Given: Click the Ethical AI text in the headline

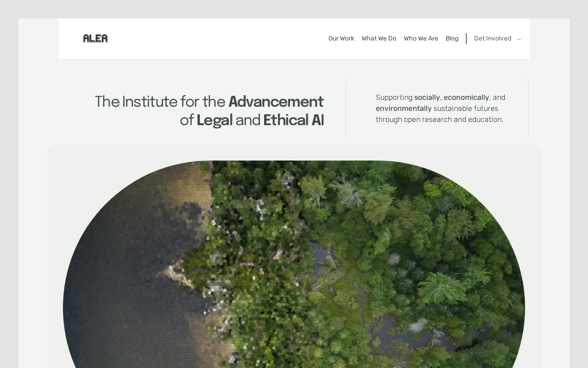Looking at the screenshot, I should tap(294, 121).
